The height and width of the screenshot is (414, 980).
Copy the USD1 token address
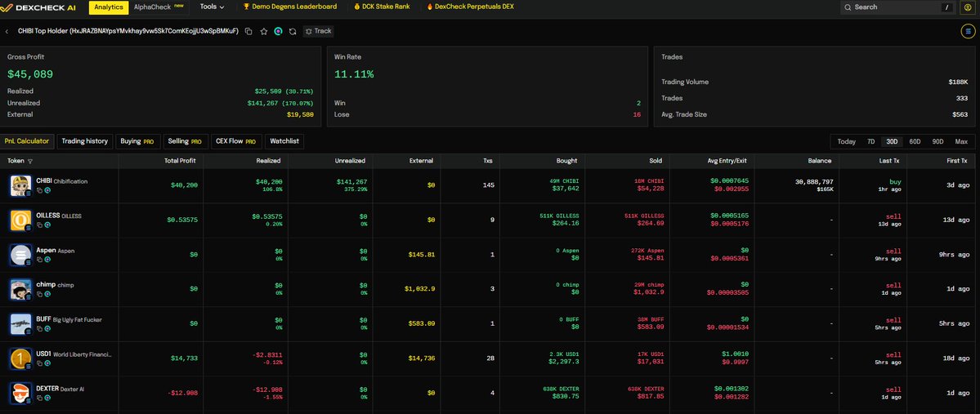coord(39,363)
